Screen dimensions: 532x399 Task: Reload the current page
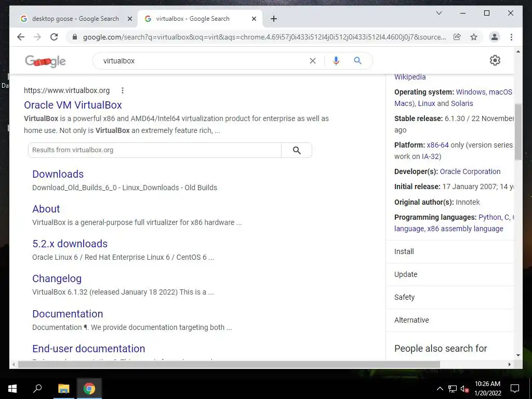pyautogui.click(x=54, y=37)
